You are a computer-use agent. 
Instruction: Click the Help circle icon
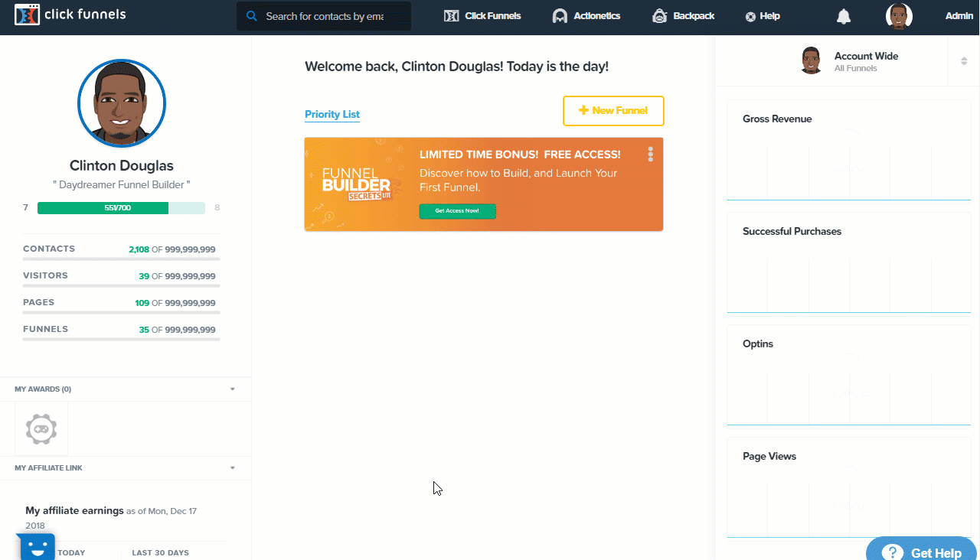tap(750, 16)
